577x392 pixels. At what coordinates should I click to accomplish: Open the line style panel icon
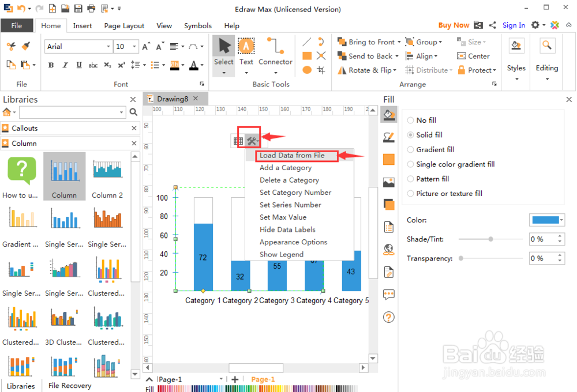click(x=388, y=138)
